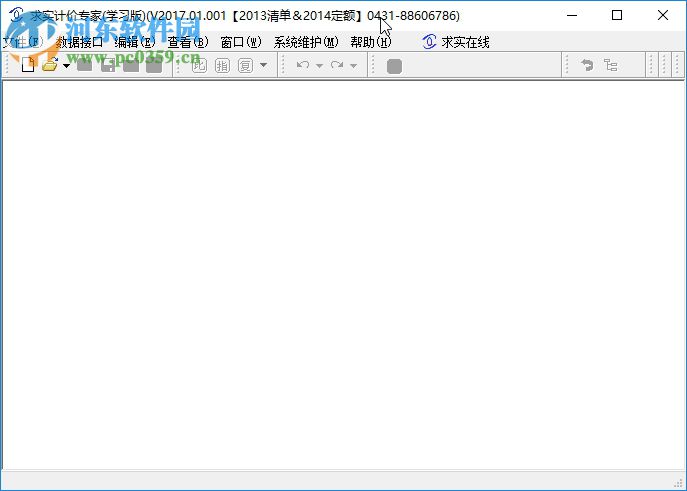Close the 求实计价专家 window

pyautogui.click(x=663, y=15)
